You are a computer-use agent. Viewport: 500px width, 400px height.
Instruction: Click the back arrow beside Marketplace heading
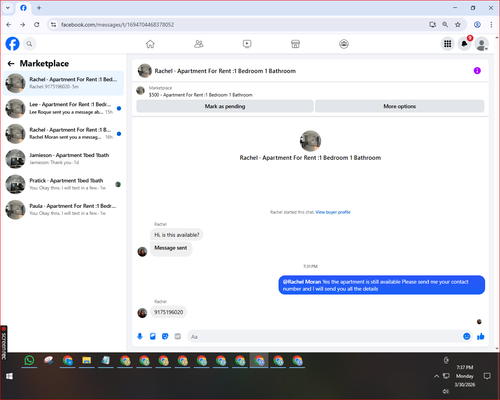click(x=11, y=63)
